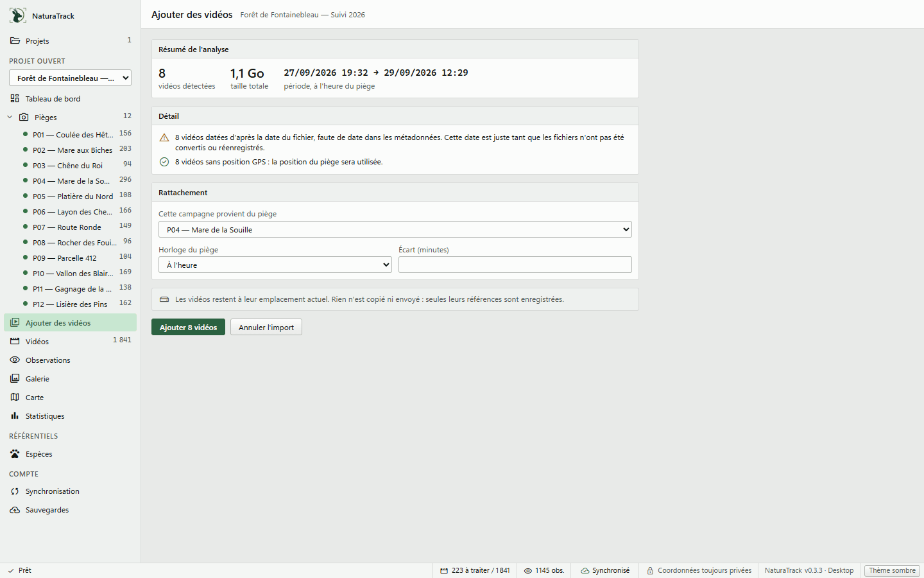Click the Statistiques bar chart icon
This screenshot has width=924, height=578.
click(x=15, y=416)
